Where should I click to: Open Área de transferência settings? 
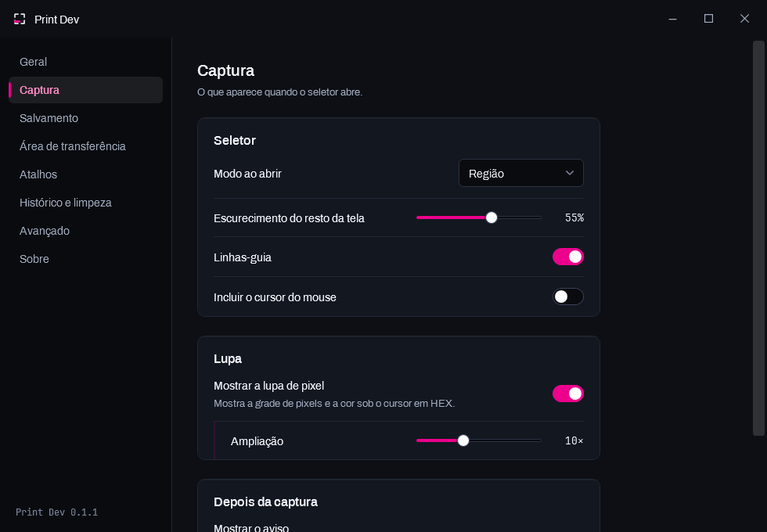click(85, 146)
